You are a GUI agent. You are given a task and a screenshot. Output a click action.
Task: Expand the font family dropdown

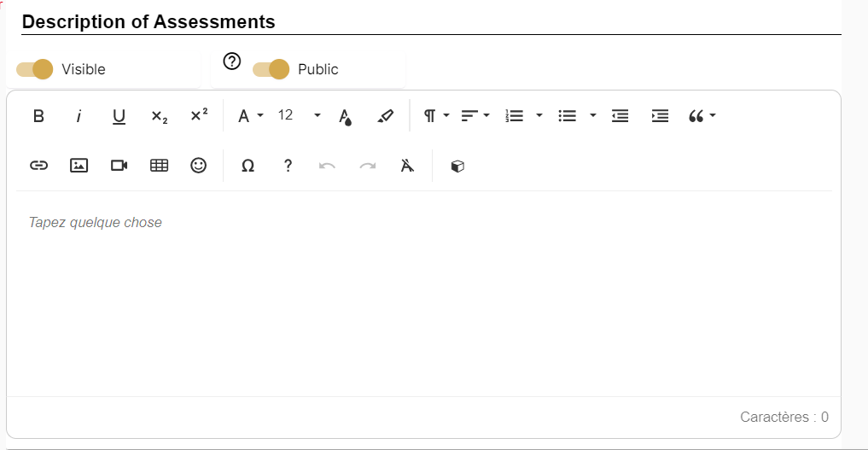tap(250, 116)
